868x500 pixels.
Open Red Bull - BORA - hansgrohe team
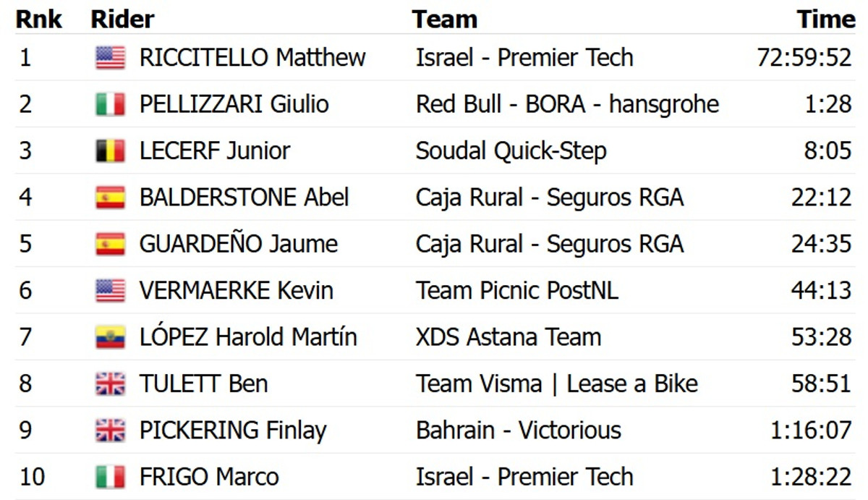click(567, 104)
